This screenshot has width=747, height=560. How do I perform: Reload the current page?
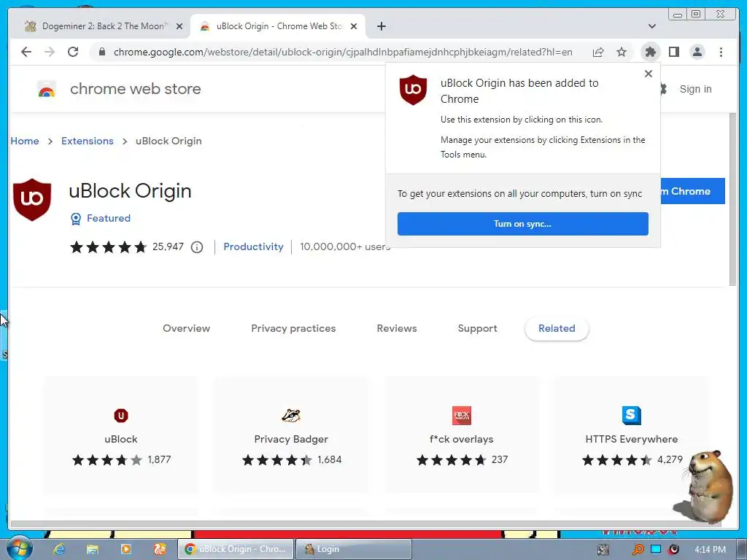73,52
